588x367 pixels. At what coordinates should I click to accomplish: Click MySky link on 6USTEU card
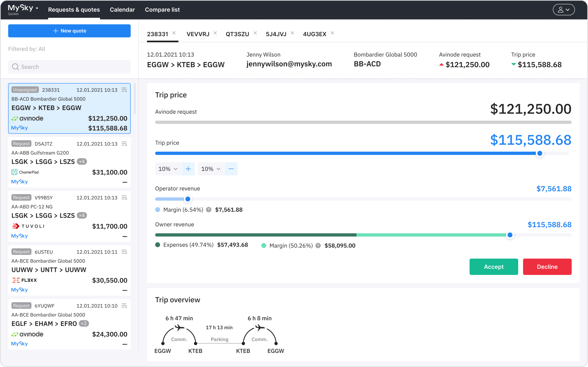pyautogui.click(x=19, y=290)
